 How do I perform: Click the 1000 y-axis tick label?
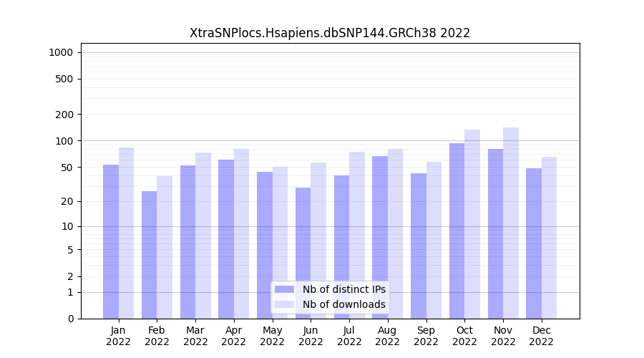pyautogui.click(x=61, y=52)
